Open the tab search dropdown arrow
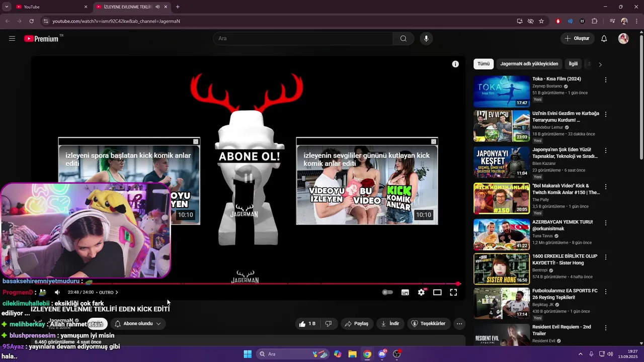 pos(7,7)
